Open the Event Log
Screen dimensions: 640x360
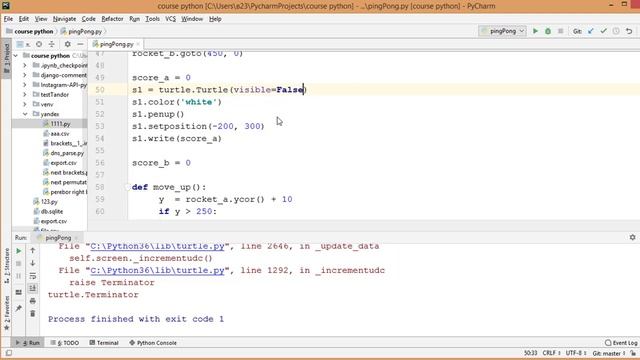point(621,343)
